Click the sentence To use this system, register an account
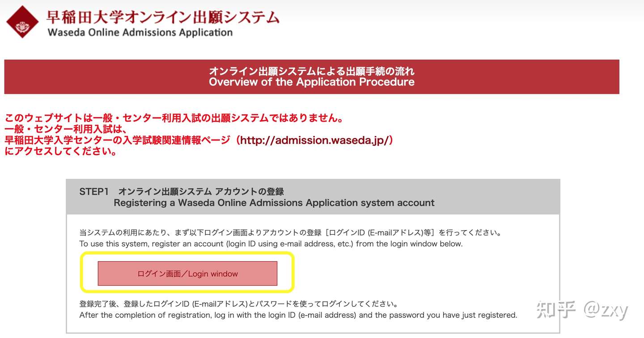This screenshot has width=644, height=338. click(x=271, y=244)
